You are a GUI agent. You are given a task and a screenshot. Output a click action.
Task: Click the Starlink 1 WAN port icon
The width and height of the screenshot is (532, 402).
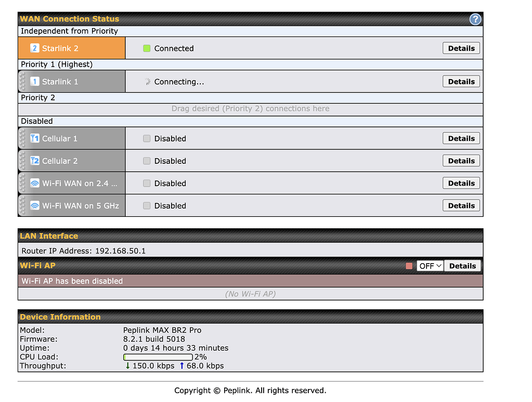[x=35, y=82]
